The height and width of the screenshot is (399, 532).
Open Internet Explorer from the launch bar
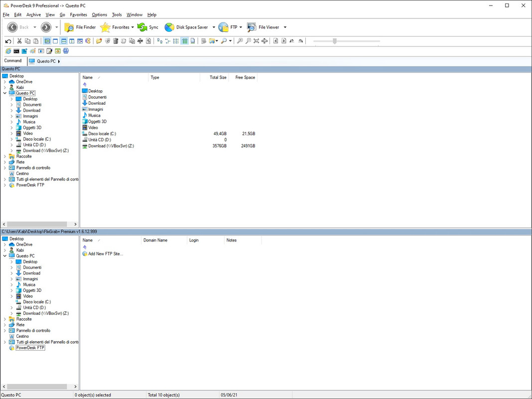(x=8, y=51)
